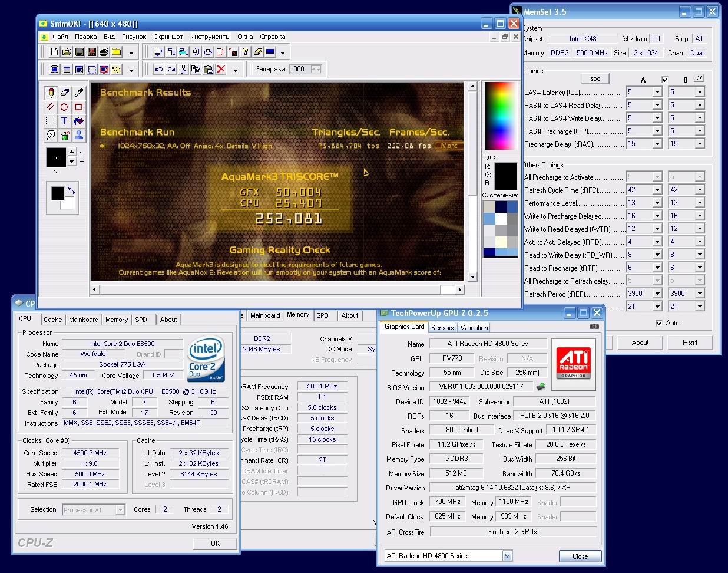Select the blue Stamp tool
This screenshot has height=573, width=728.
pos(79,135)
